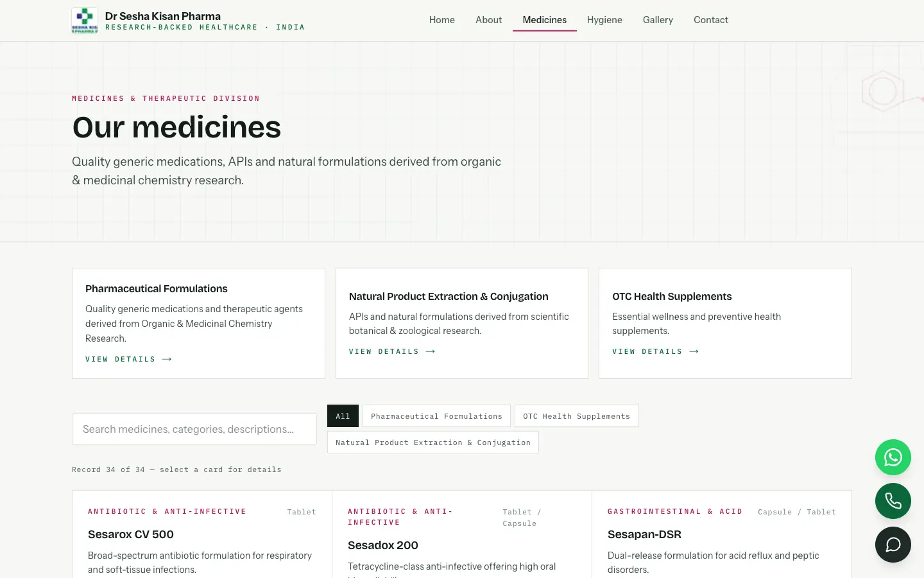Open the dark chat bubble icon

tap(893, 545)
